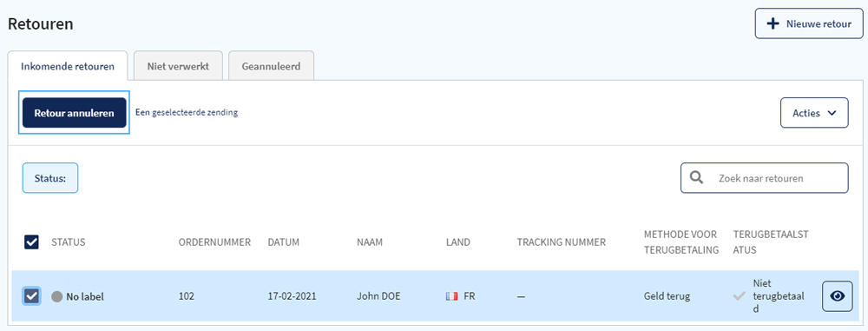The height and width of the screenshot is (331, 868).
Task: Click the FR country code
Action: 470,296
